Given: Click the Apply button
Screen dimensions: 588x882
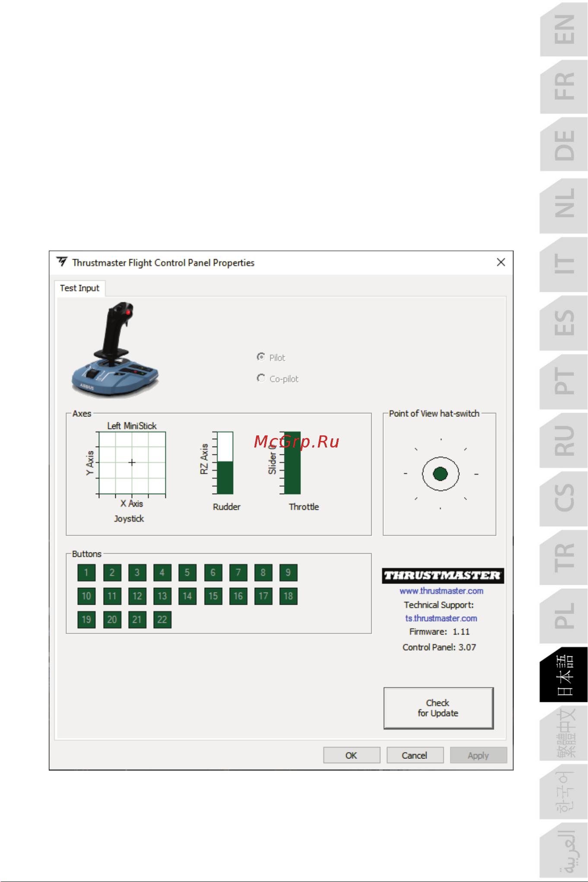Looking at the screenshot, I should [x=478, y=755].
